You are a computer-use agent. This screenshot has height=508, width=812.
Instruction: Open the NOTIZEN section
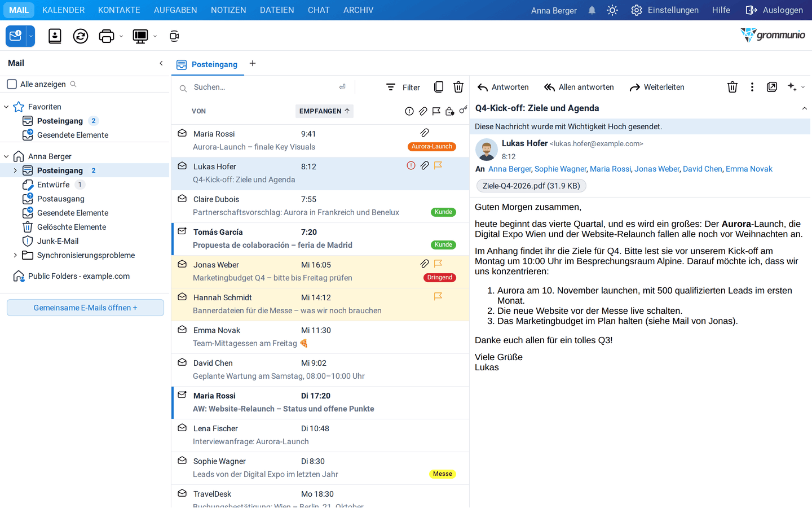point(228,10)
